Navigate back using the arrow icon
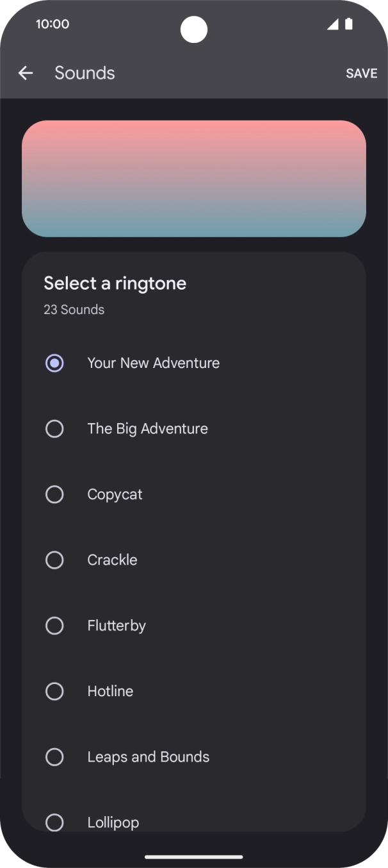The width and height of the screenshot is (388, 868). [x=26, y=72]
